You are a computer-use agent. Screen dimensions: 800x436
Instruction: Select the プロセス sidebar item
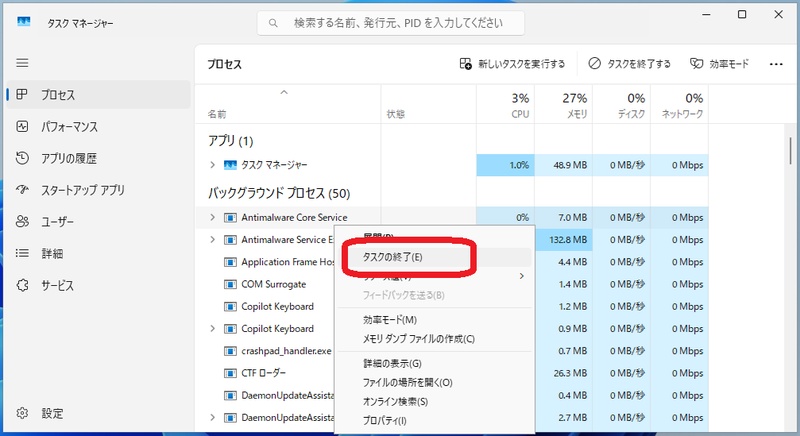[98, 94]
